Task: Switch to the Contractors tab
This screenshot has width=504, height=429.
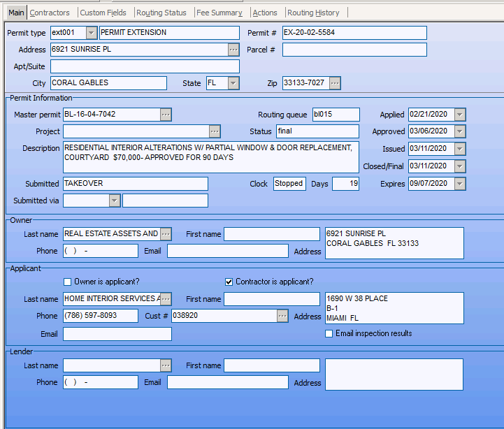Action: pyautogui.click(x=50, y=13)
